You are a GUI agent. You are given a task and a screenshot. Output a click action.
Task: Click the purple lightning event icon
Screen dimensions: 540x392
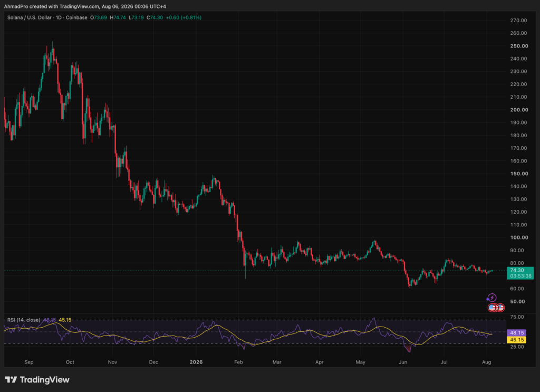pos(493,297)
